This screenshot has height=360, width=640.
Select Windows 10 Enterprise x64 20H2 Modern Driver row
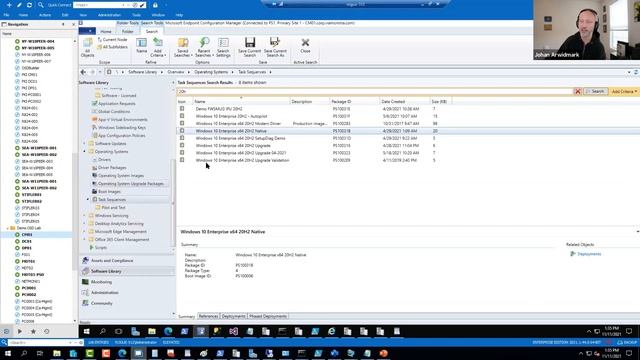click(x=408, y=124)
